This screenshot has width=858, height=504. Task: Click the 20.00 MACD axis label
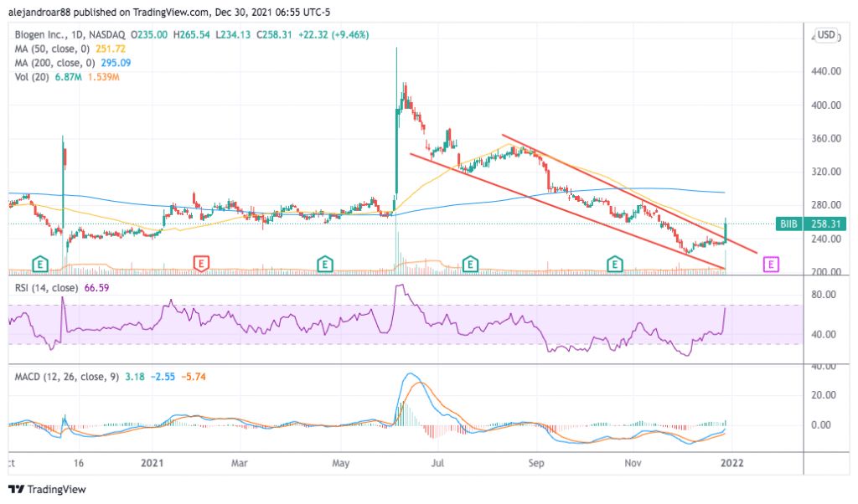click(x=824, y=395)
